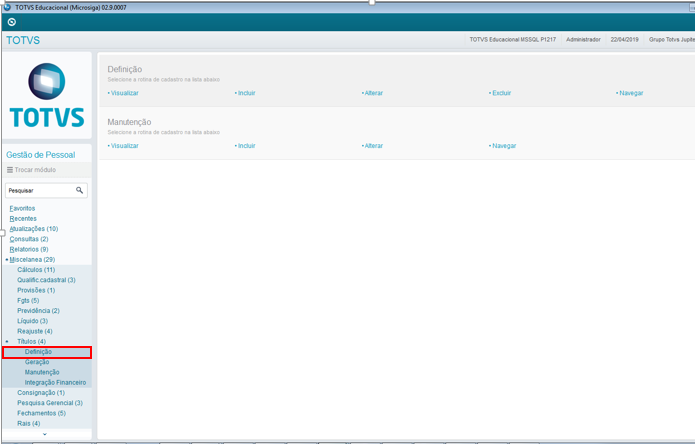This screenshot has width=695, height=444.
Task: Click Incluir under Manutenção
Action: pyautogui.click(x=246, y=146)
